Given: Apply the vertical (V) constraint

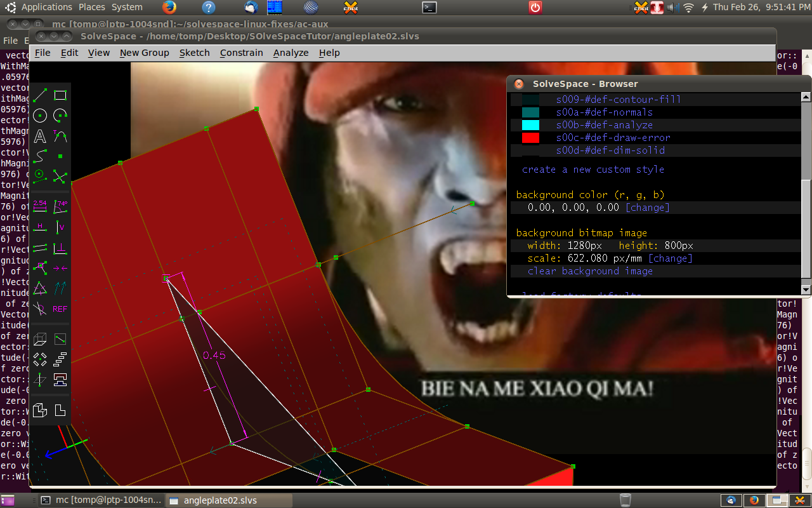Looking at the screenshot, I should point(60,227).
